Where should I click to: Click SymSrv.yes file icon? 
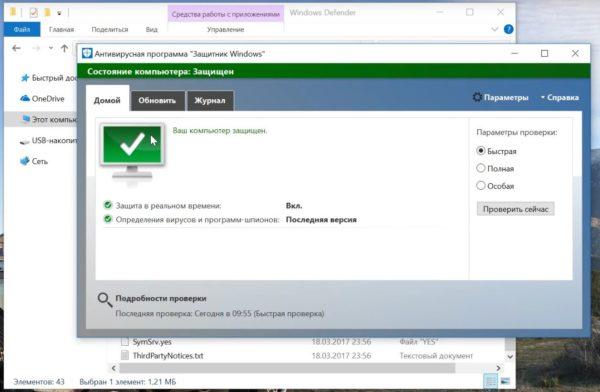coord(125,341)
